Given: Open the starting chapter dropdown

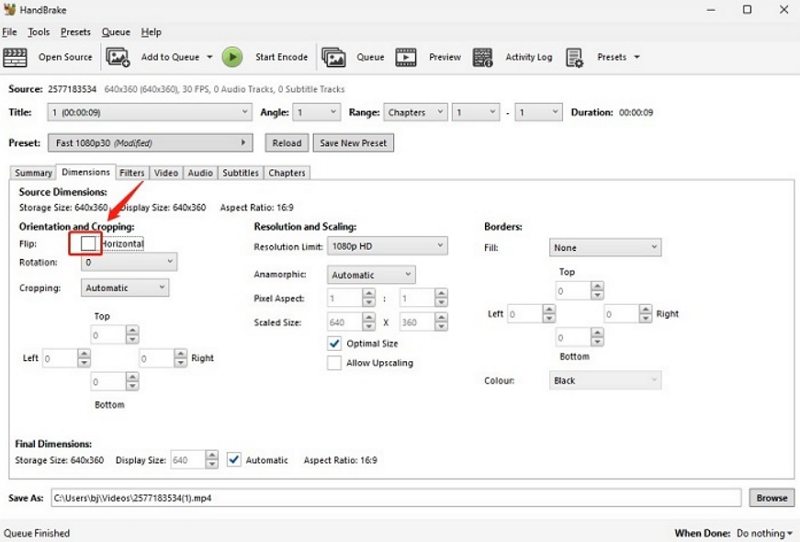Looking at the screenshot, I should [x=476, y=112].
